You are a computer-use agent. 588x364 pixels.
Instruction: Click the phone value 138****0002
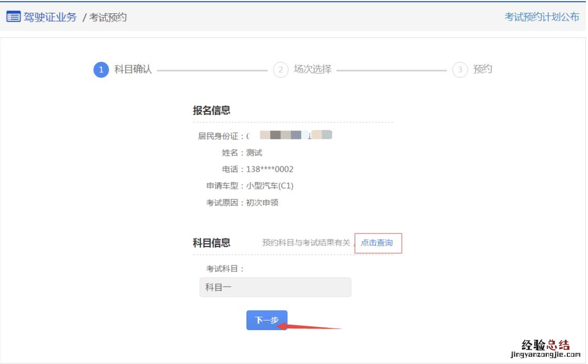[270, 170]
